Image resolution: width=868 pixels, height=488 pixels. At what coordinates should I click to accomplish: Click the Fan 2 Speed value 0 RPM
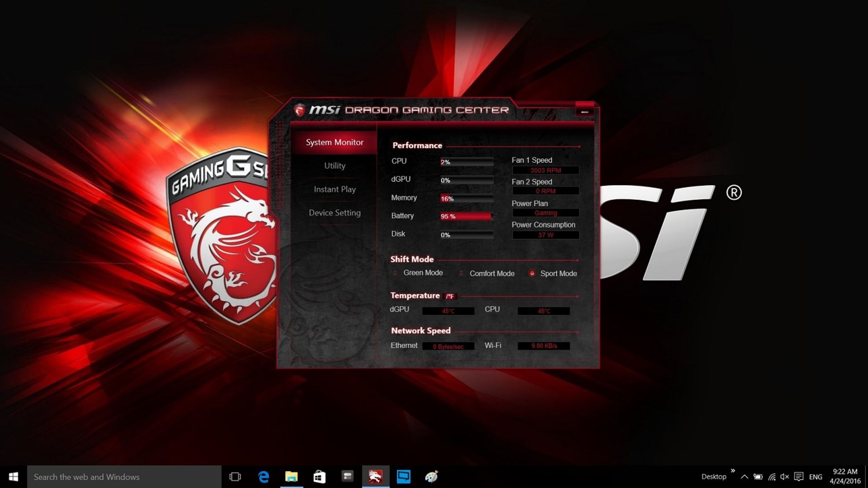tap(546, 191)
